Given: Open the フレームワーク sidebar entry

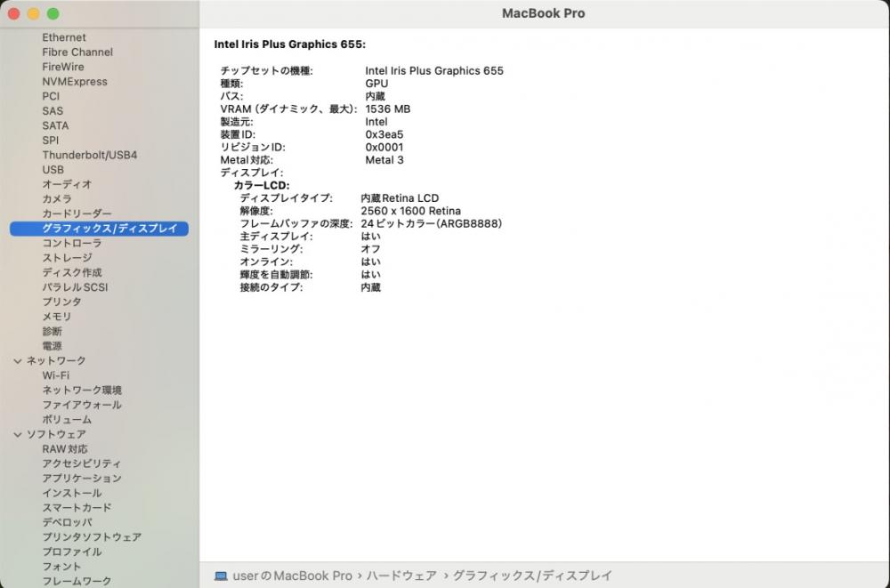Looking at the screenshot, I should (x=77, y=581).
